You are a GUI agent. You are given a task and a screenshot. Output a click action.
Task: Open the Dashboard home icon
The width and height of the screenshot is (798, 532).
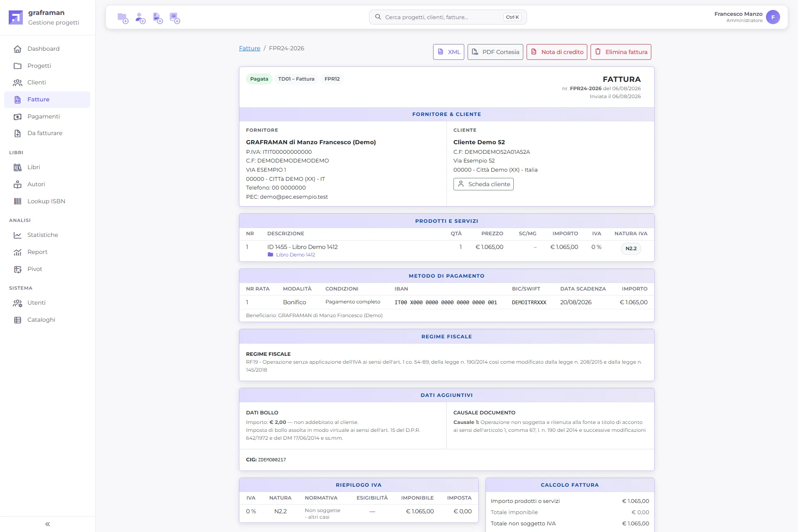[17, 49]
